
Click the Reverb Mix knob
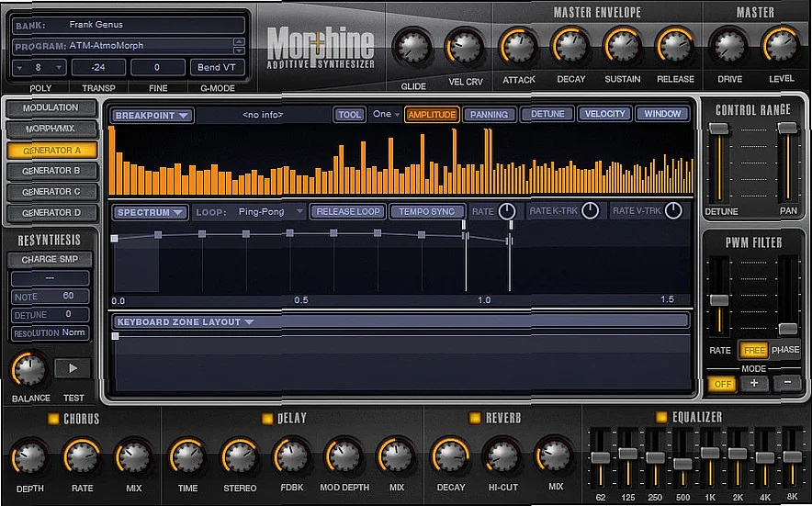[555, 455]
